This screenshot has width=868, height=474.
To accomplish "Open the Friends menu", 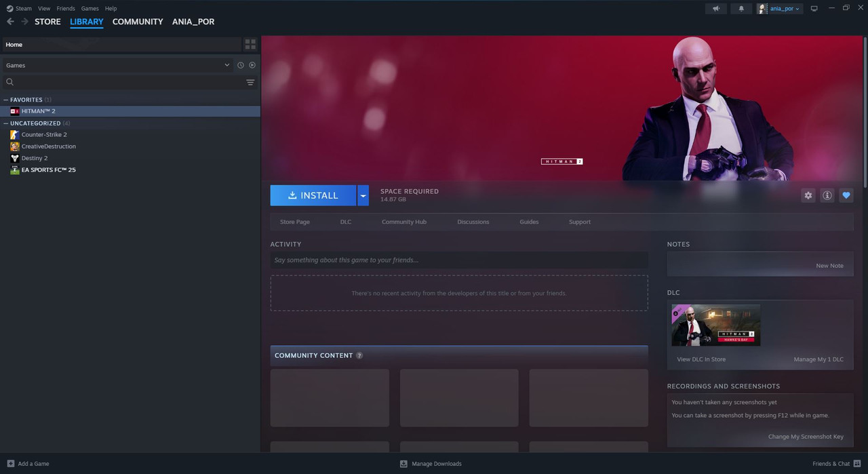I will (66, 8).
